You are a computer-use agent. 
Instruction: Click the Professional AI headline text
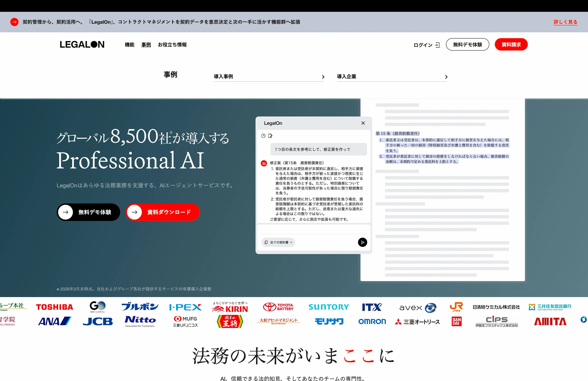[130, 160]
